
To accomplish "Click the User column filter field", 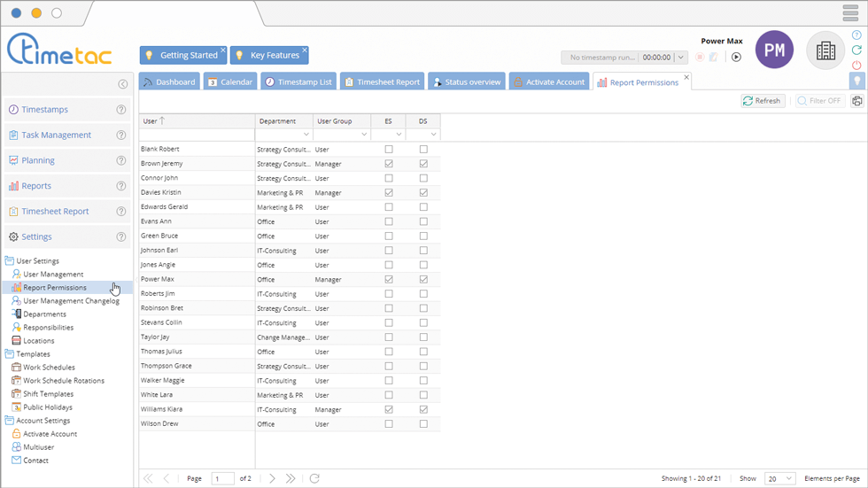I will coord(197,135).
